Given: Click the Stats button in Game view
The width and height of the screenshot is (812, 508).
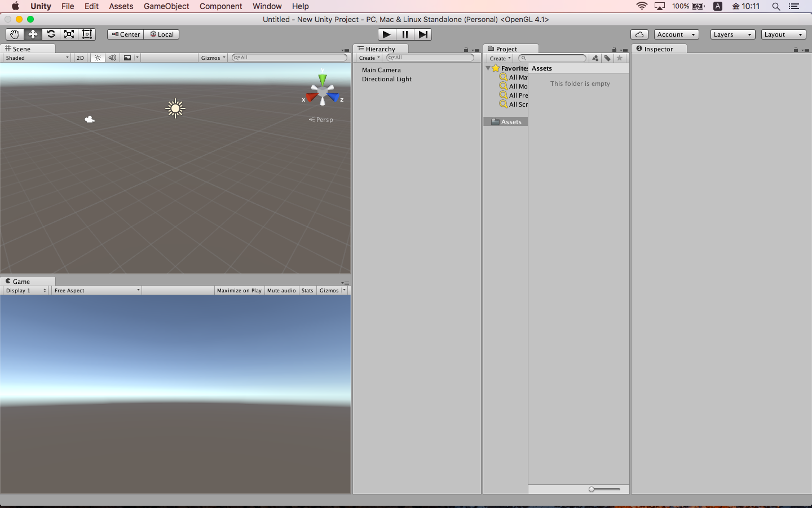Looking at the screenshot, I should coord(307,290).
